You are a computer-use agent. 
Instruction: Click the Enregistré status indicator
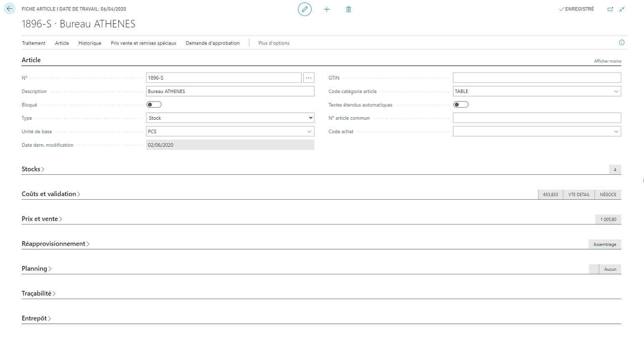(576, 9)
